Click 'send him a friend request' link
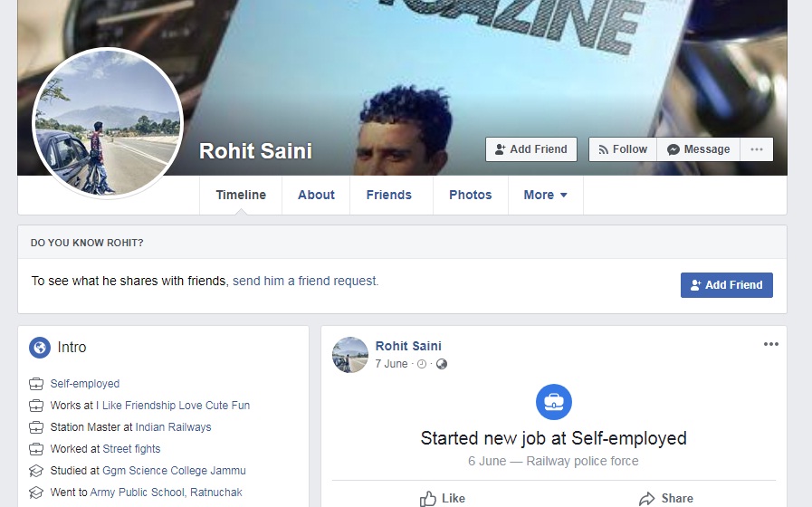 coord(306,281)
